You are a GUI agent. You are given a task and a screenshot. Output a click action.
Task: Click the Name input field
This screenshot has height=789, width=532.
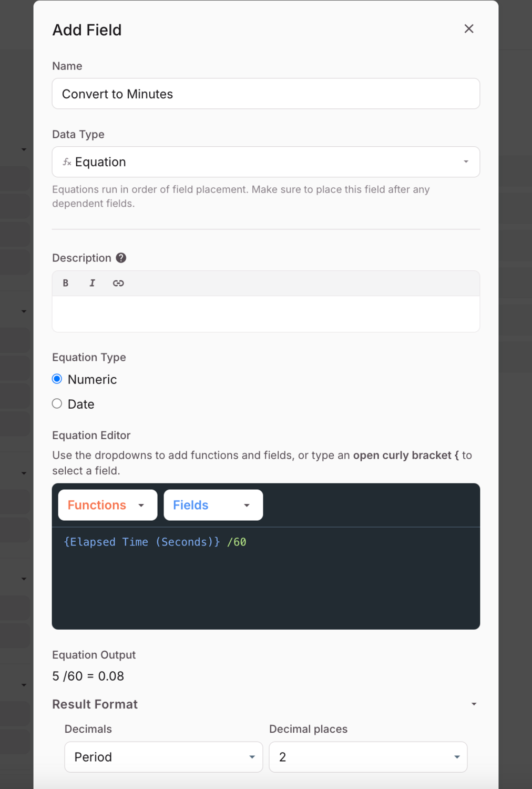(265, 94)
